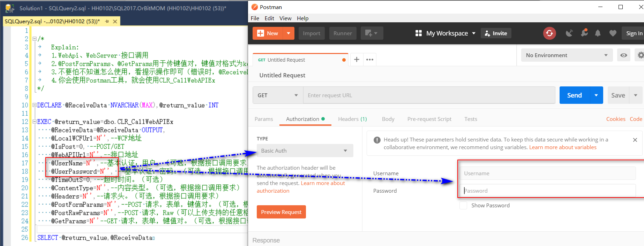Switch to the Pre-request Script tab

(x=429, y=119)
